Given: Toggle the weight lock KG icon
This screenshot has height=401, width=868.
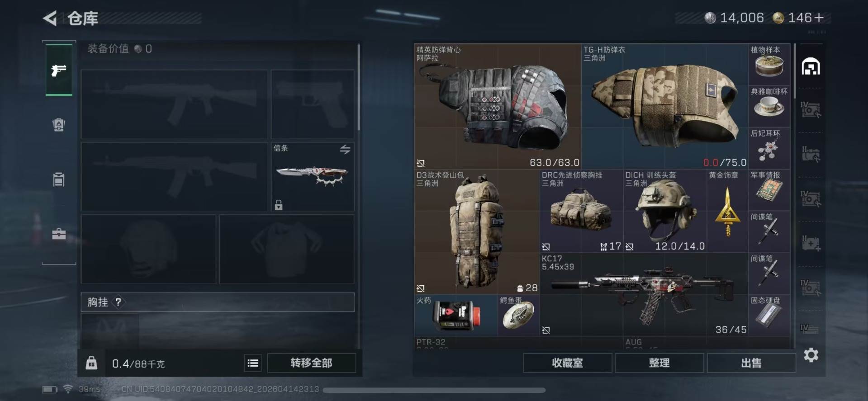Looking at the screenshot, I should point(91,363).
